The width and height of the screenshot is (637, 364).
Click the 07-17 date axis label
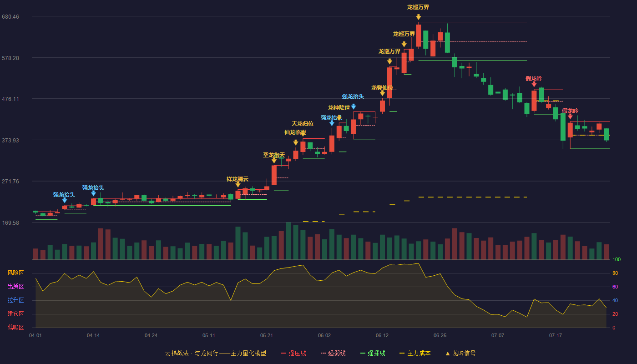[556, 335]
